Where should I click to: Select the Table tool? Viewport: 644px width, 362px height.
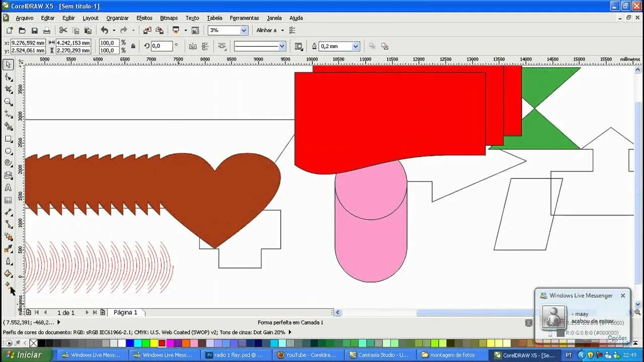[x=8, y=200]
